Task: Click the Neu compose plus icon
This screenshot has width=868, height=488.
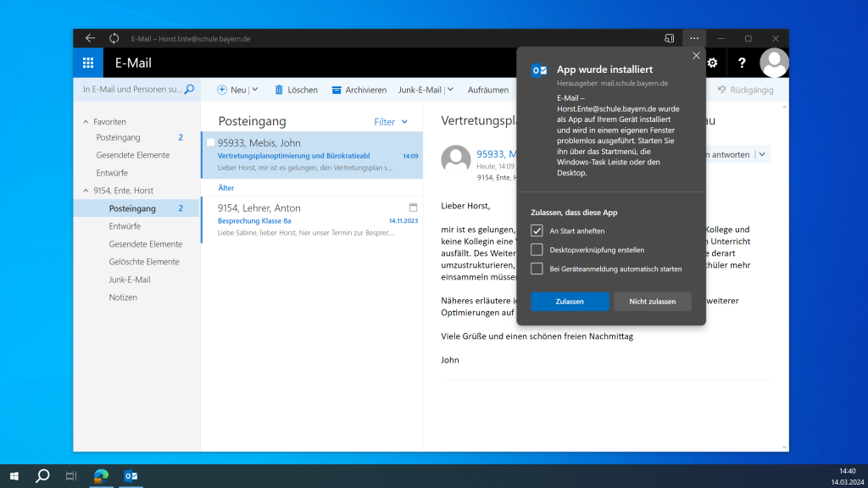Action: pyautogui.click(x=220, y=89)
